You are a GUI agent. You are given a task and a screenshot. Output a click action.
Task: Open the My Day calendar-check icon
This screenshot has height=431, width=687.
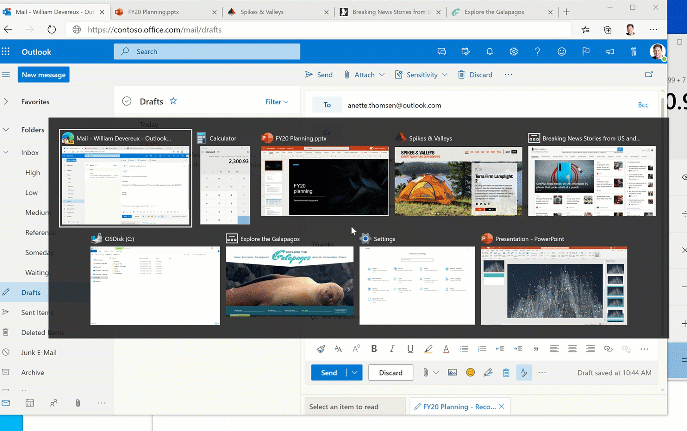point(465,52)
